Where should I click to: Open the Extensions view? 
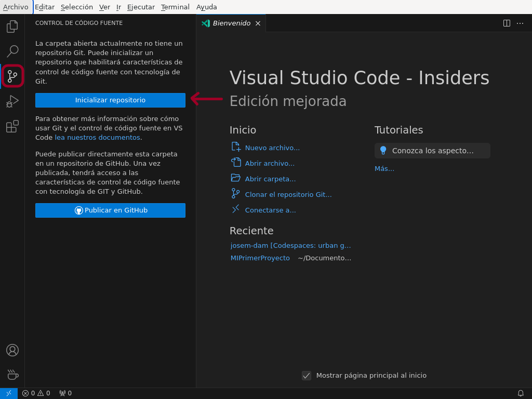[x=12, y=126]
